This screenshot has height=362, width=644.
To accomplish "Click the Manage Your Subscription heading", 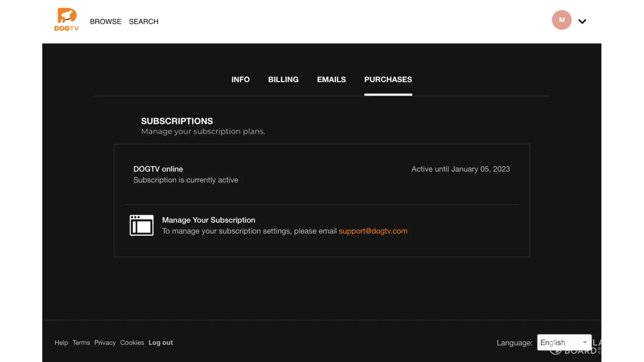I will pyautogui.click(x=209, y=220).
